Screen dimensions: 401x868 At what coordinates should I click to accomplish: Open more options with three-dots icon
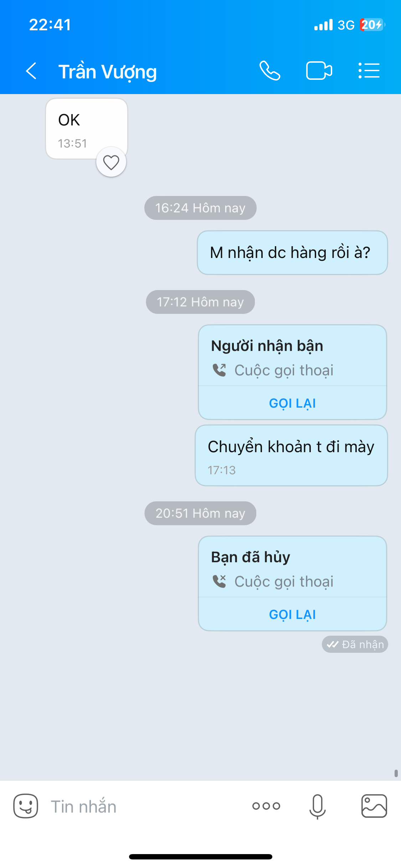click(266, 806)
